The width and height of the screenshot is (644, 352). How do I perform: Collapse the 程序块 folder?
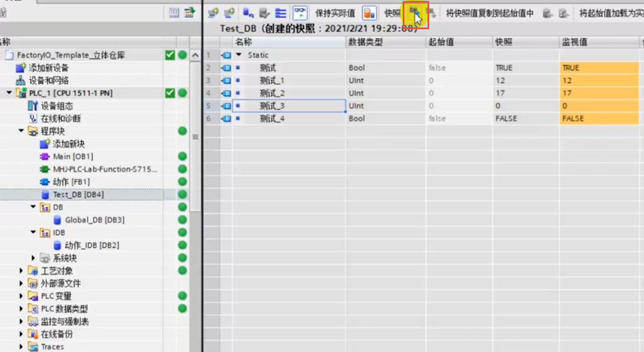[21, 132]
